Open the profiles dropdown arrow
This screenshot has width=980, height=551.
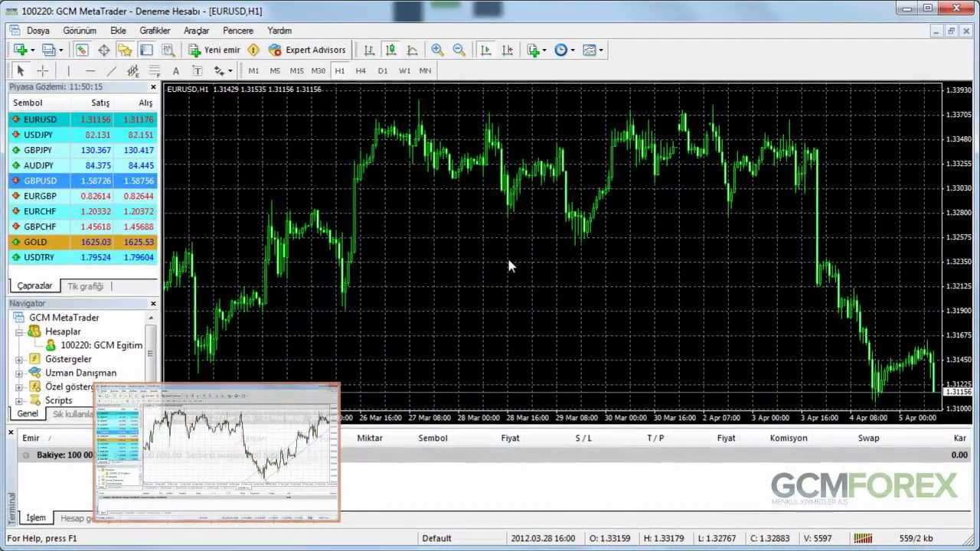pyautogui.click(x=60, y=51)
